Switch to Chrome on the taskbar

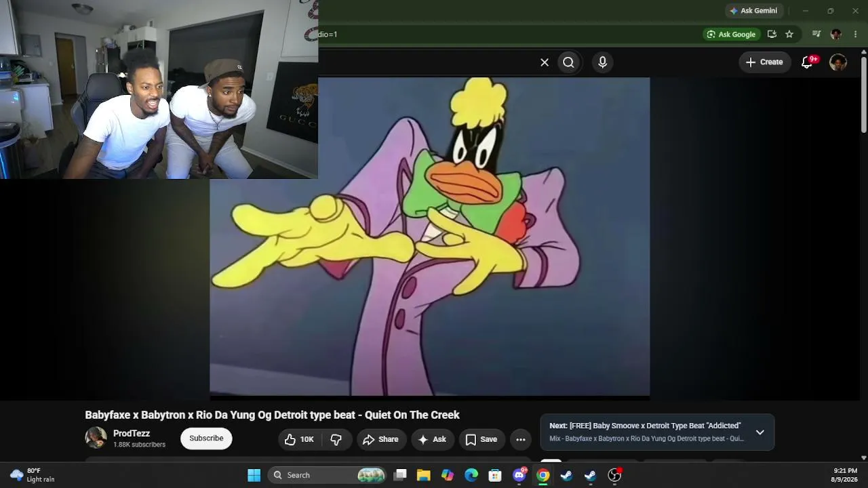click(x=543, y=475)
